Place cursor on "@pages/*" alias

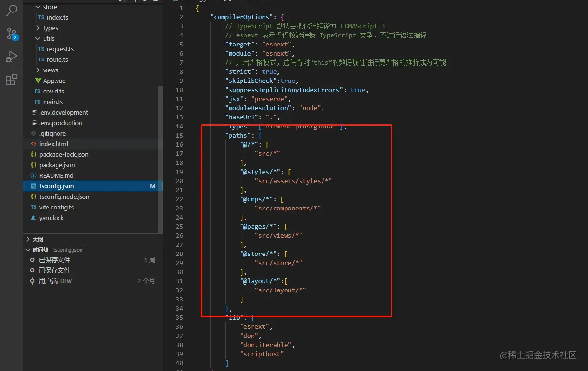(x=258, y=226)
